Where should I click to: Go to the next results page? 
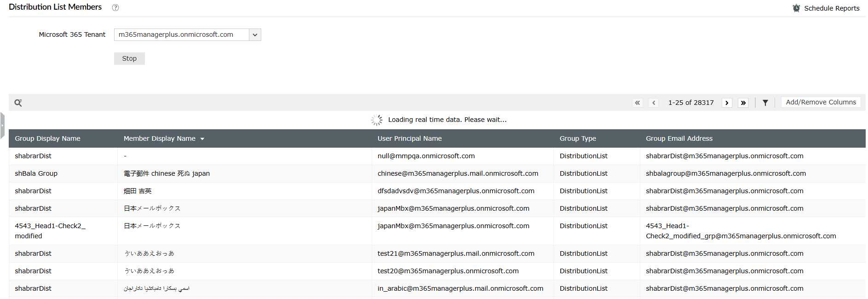(x=727, y=103)
